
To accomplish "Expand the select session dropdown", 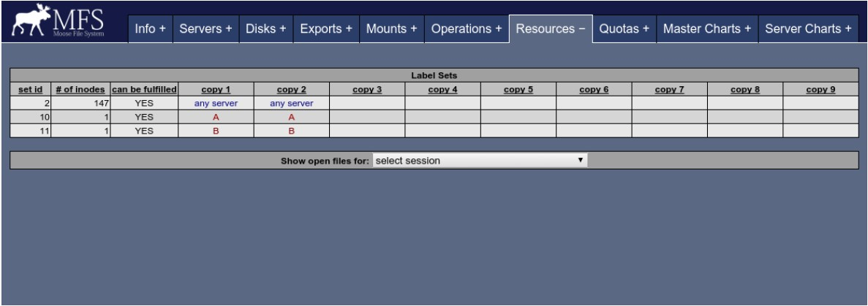I will [x=479, y=161].
